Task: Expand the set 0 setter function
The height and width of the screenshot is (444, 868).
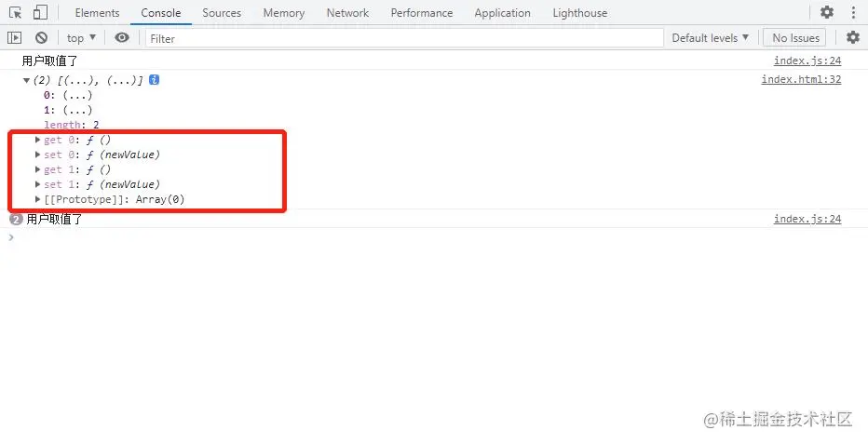Action: coord(37,155)
